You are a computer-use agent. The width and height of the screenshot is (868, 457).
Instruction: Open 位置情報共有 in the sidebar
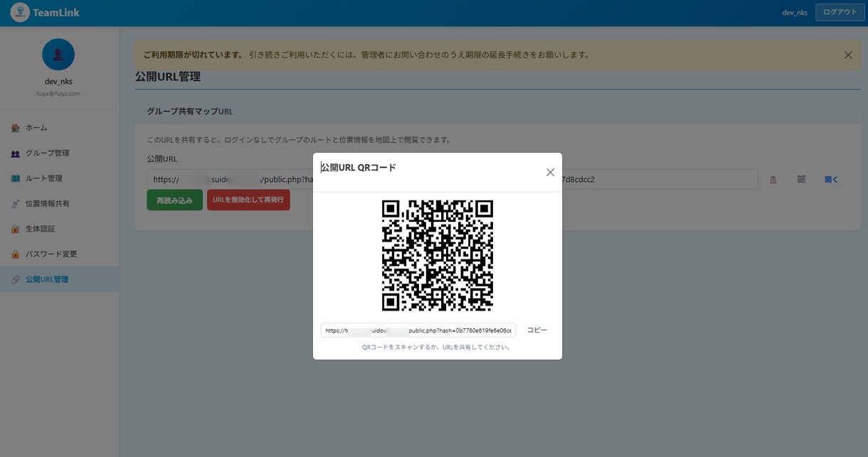59,203
